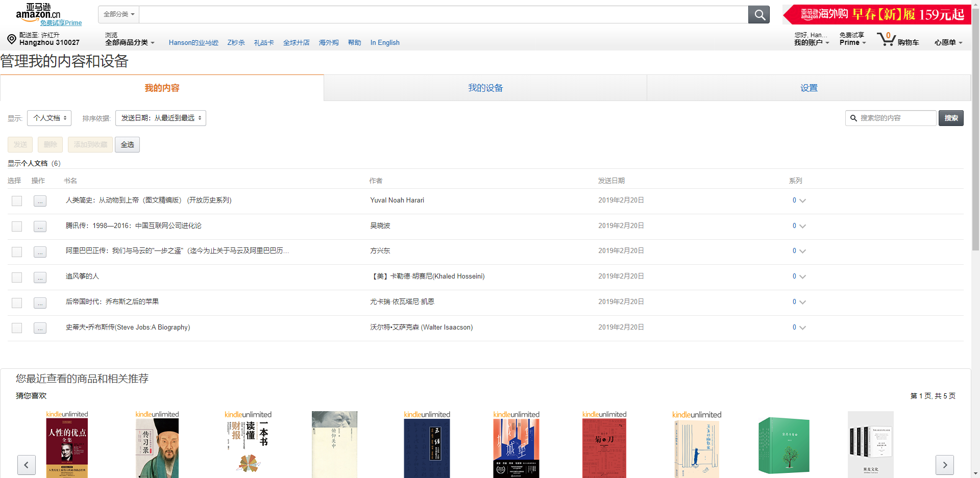Open the 海外购 nav link

point(329,43)
